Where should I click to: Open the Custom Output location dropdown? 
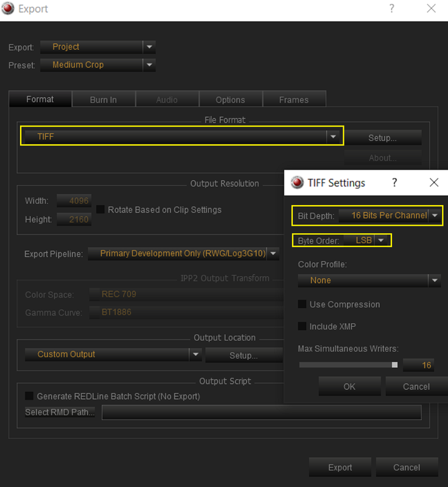pyautogui.click(x=113, y=354)
